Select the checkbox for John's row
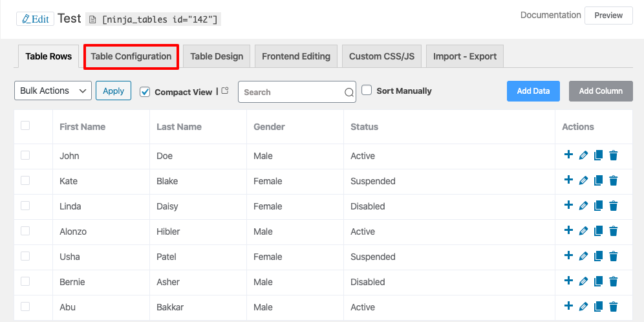644x322 pixels. point(25,155)
